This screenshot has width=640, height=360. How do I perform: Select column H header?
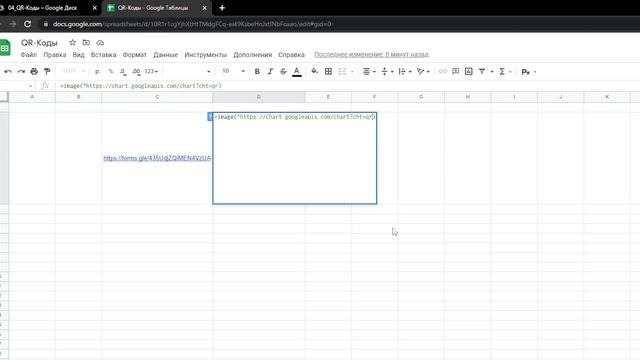[468, 97]
